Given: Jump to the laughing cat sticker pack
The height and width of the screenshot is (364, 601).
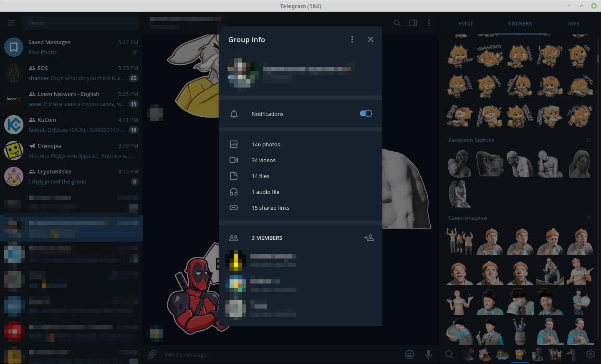Looking at the screenshot, I should (485, 354).
